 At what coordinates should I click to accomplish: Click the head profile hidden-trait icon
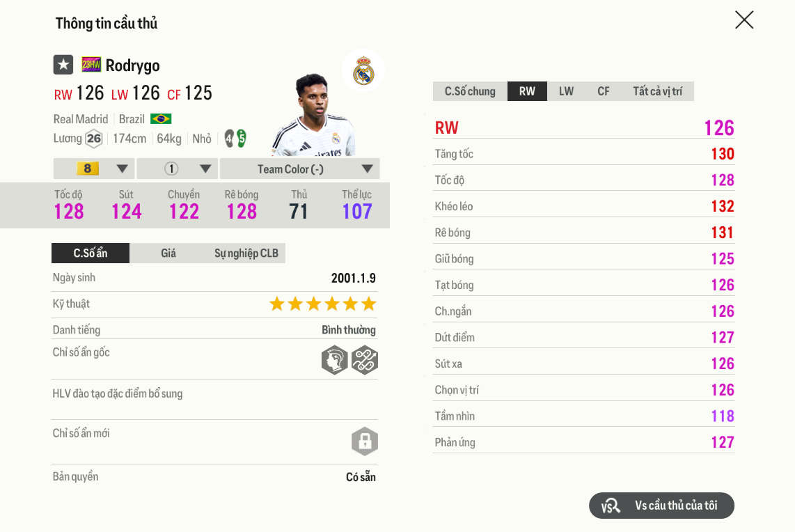click(x=335, y=360)
